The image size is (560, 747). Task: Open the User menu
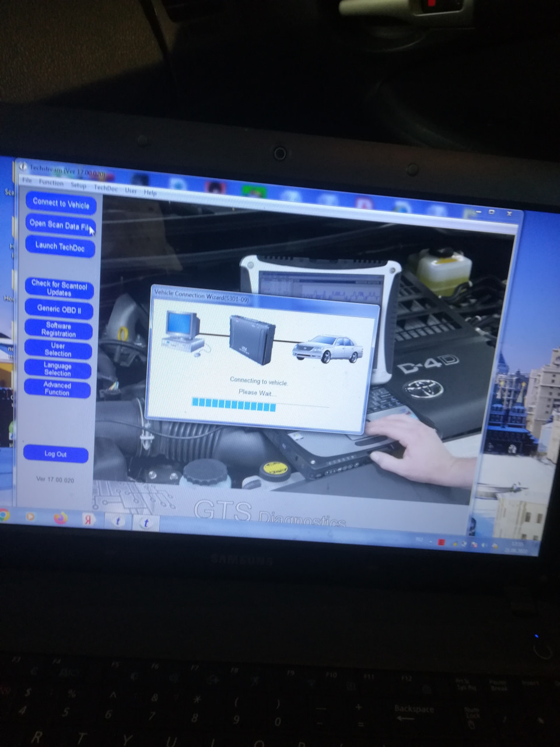(131, 190)
